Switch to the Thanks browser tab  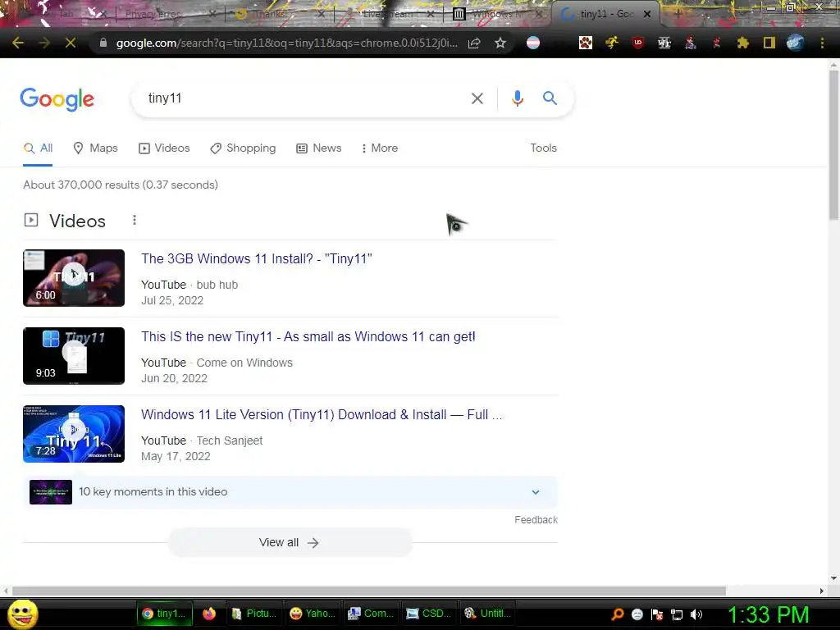279,15
